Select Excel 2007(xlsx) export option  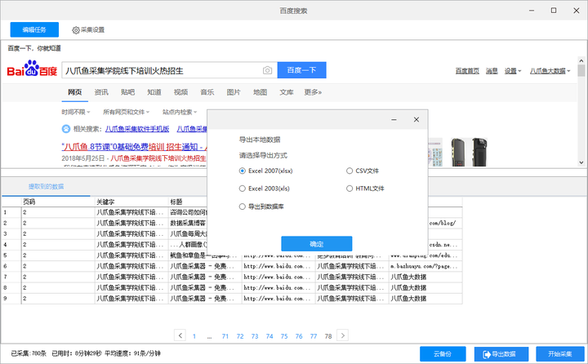(x=266, y=171)
